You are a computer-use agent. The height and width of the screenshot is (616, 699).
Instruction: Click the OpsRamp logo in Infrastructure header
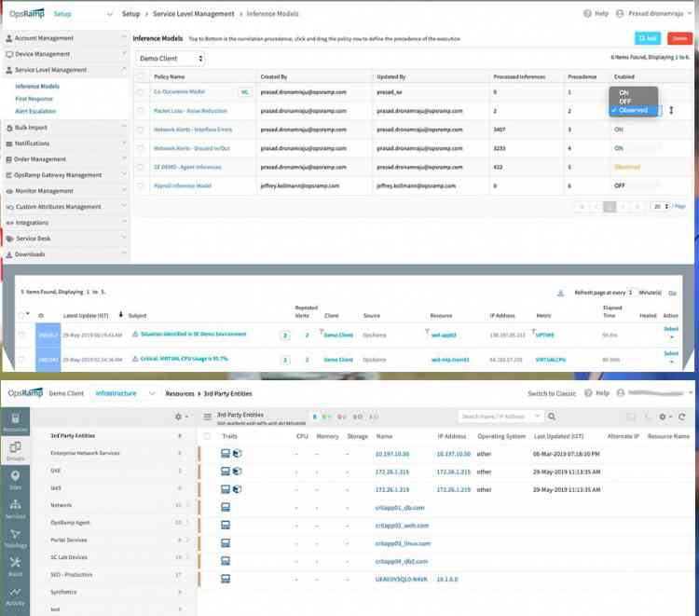tap(25, 392)
